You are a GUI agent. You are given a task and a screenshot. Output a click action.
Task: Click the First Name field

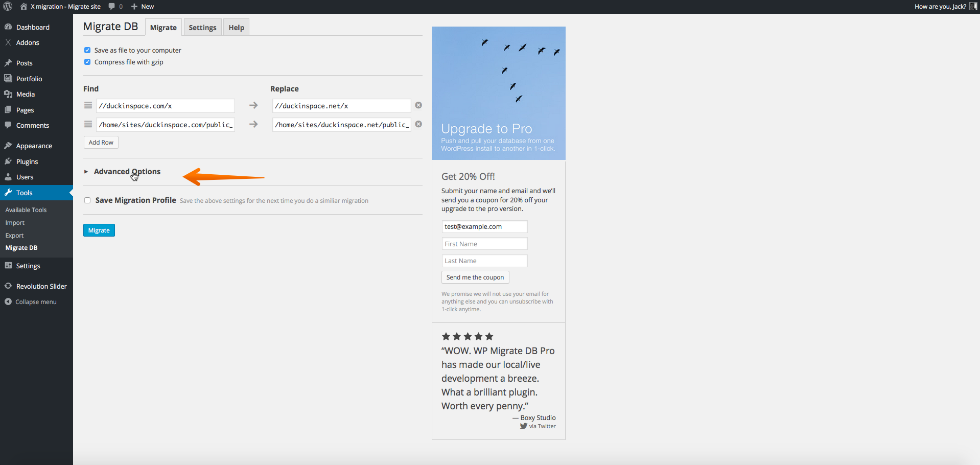(x=484, y=244)
